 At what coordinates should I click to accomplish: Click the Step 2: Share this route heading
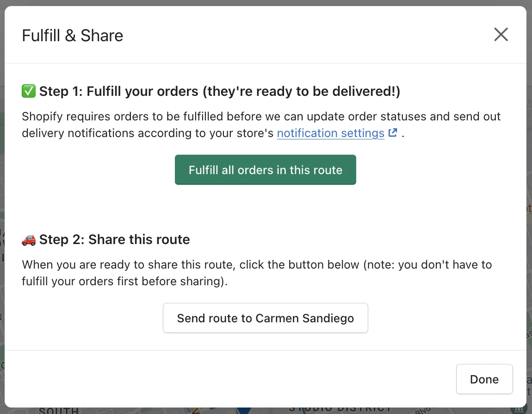click(x=114, y=239)
